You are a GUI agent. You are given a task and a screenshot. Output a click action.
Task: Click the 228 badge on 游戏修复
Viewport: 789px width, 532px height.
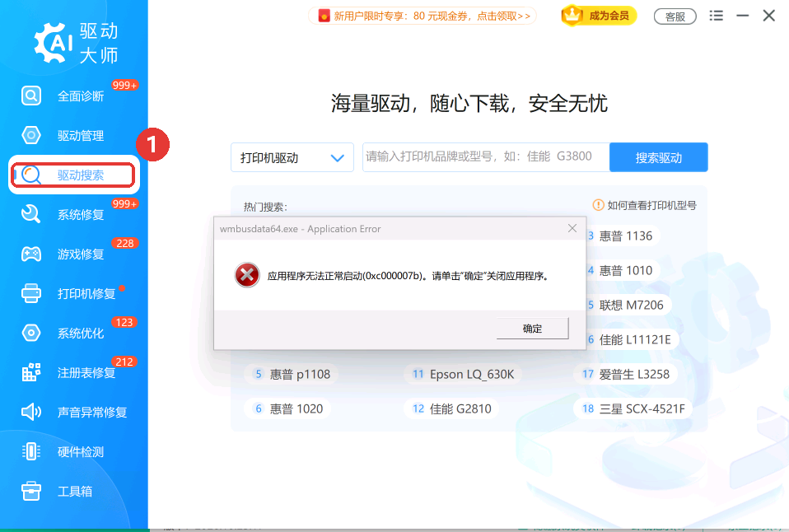tap(125, 243)
